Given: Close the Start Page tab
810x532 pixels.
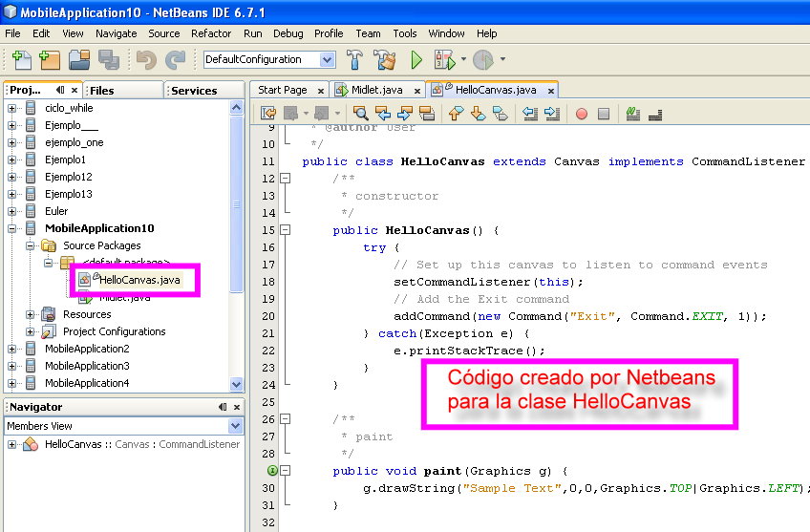Looking at the screenshot, I should click(321, 91).
